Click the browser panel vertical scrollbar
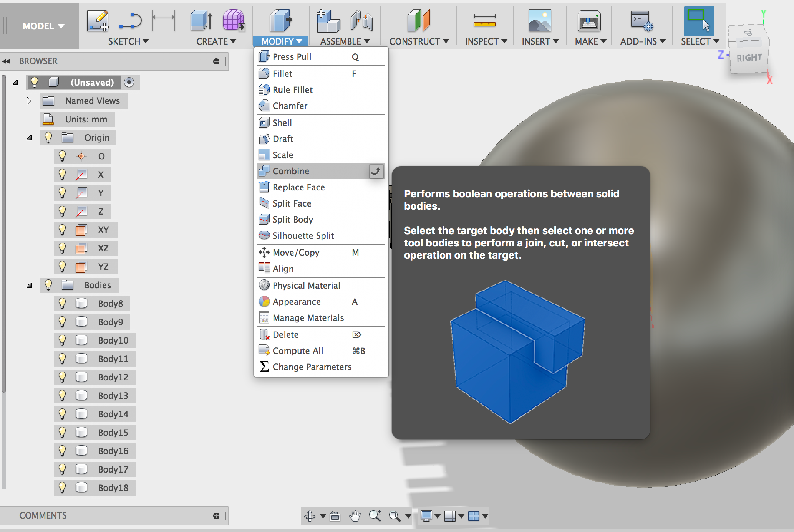The height and width of the screenshot is (532, 794). click(4, 234)
